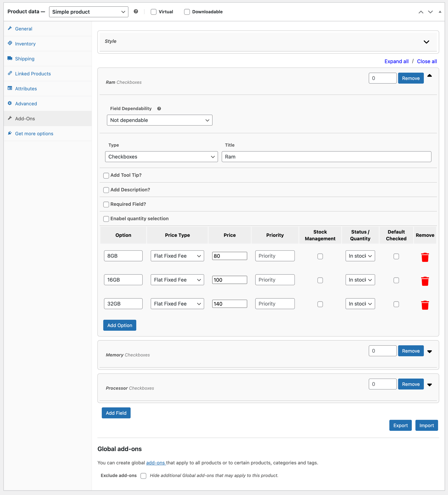The width and height of the screenshot is (448, 495).
Task: Delete the 8GB option via trash icon
Action: tap(425, 257)
